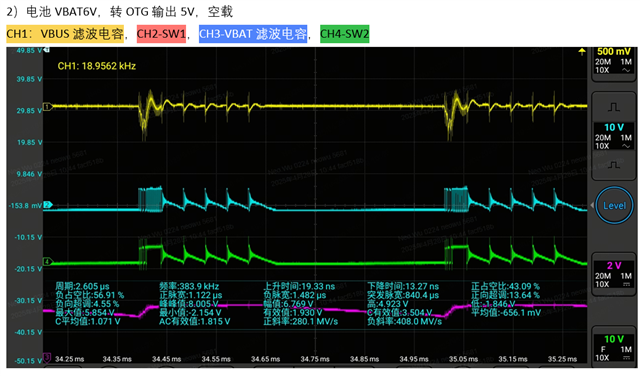Screen dimensions: 640x376
Task: Click the 34.25 ms time axis label
Action: pos(69,359)
